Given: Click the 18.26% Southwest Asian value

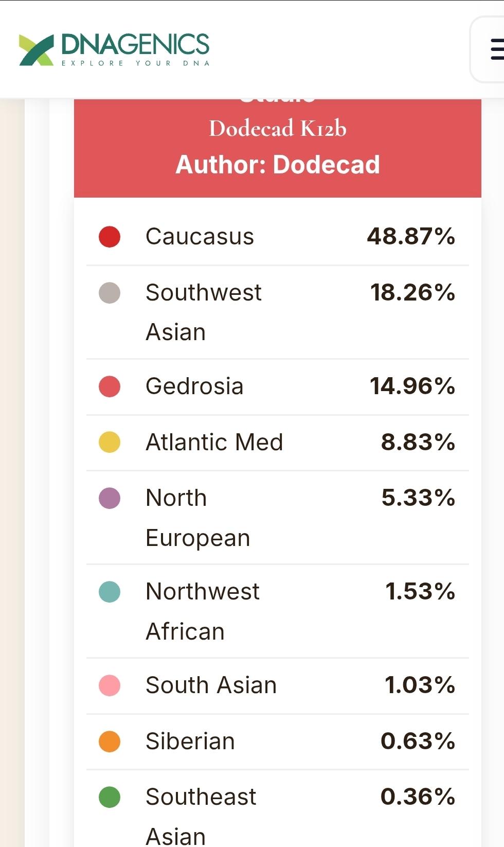Looking at the screenshot, I should 412,293.
